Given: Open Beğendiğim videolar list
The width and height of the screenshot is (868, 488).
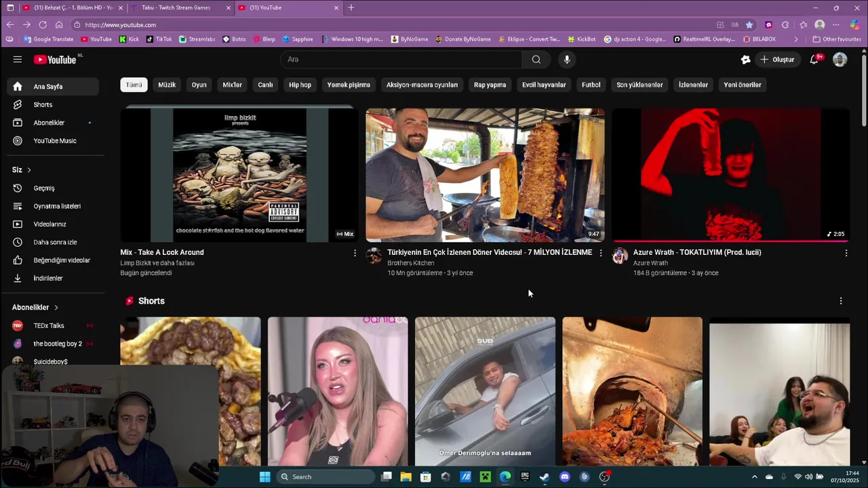Looking at the screenshot, I should coord(53,260).
